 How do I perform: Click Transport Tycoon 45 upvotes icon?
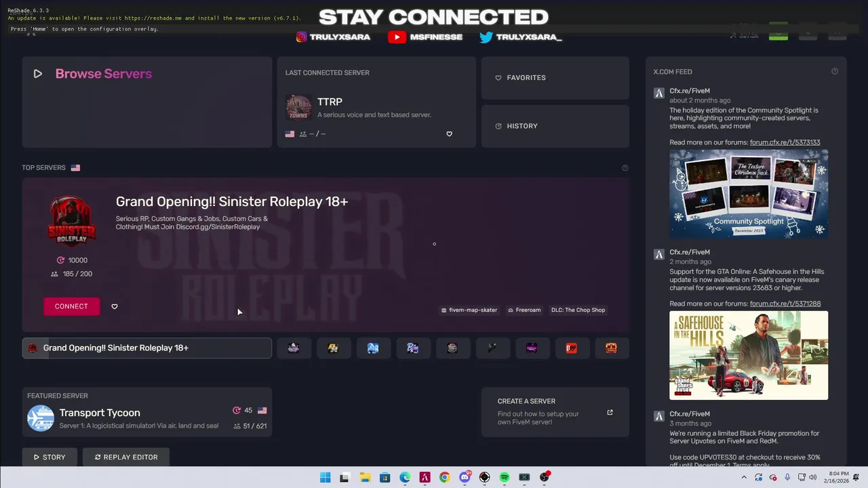tap(237, 411)
